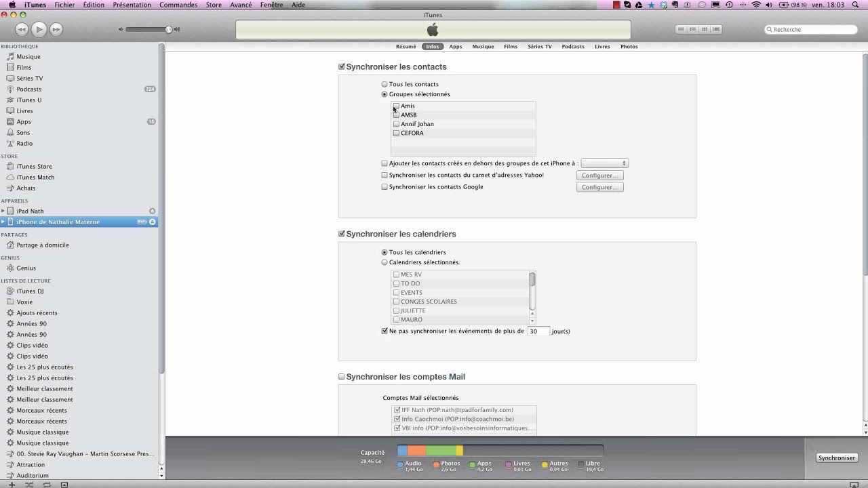Viewport: 868px width, 488px height.
Task: Expand iPhone de Nathalie Materne tree
Action: [x=3, y=222]
